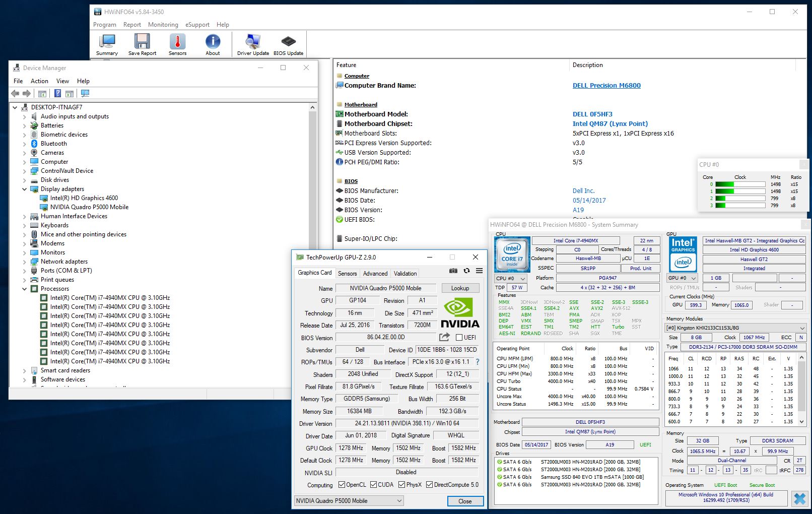Screen dimensions: 812x514
Task: Expand the Network adapters node
Action: [x=24, y=262]
